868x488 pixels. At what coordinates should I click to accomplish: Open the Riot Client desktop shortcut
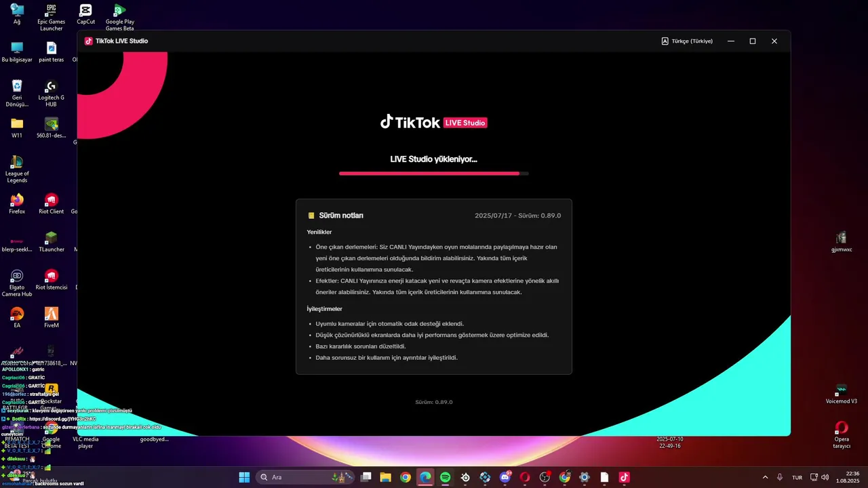click(x=51, y=204)
